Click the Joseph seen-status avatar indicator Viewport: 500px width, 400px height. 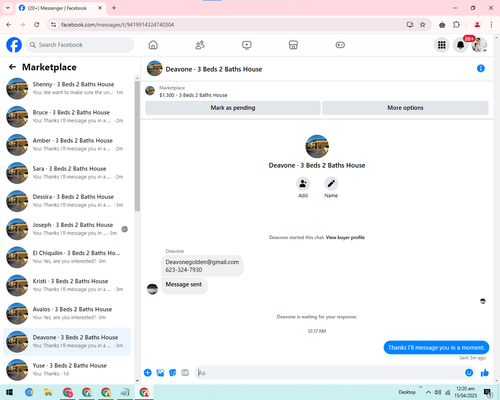click(x=125, y=229)
